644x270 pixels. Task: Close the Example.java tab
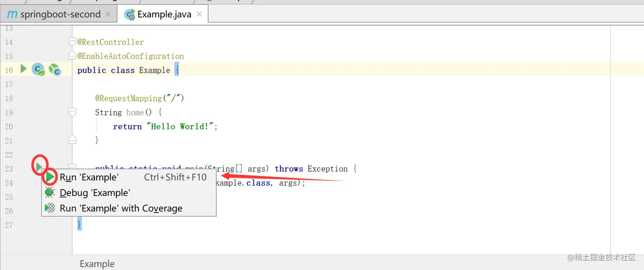coord(199,14)
